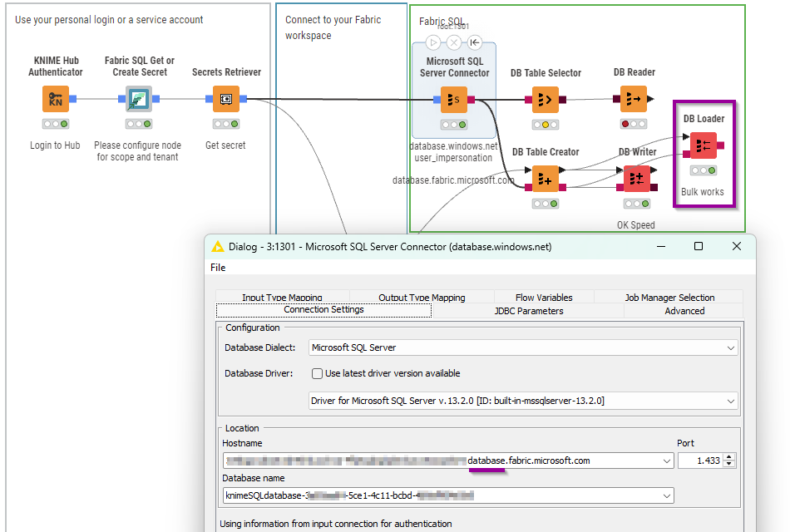790x532 pixels.
Task: Open the Database Dialect dropdown
Action: [x=522, y=347]
